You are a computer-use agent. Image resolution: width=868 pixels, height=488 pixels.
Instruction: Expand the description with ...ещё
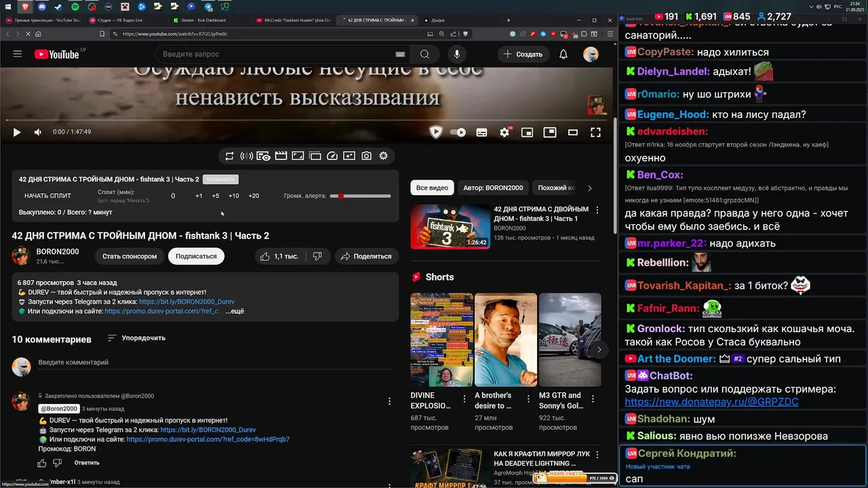click(235, 311)
